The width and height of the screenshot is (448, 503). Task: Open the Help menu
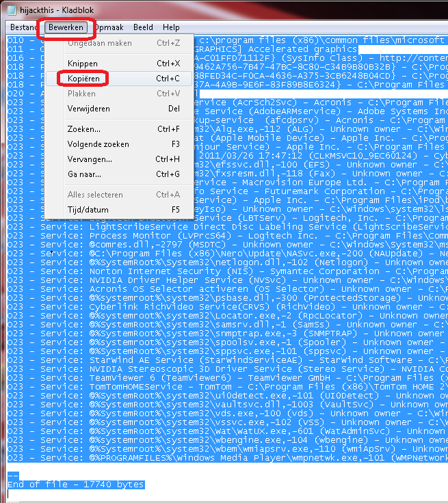click(171, 27)
